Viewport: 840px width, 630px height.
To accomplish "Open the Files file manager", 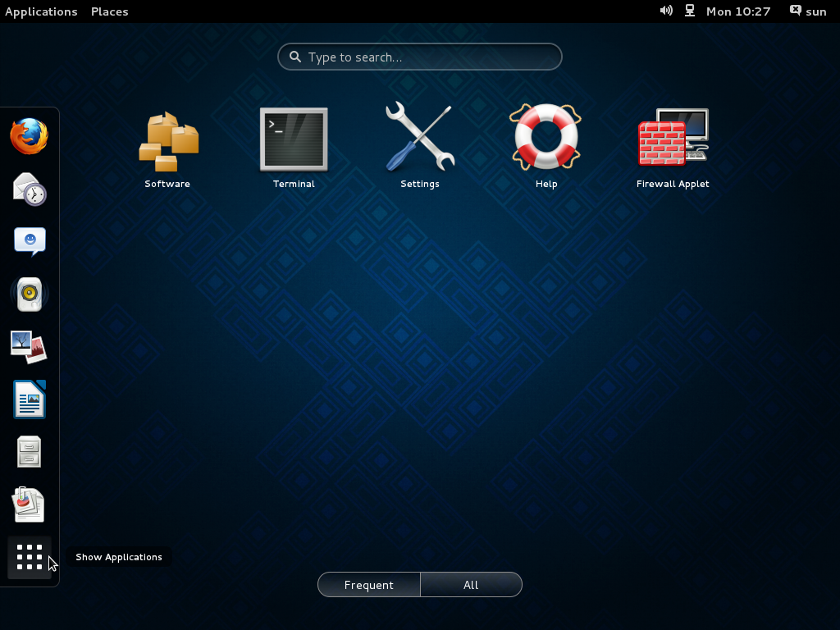I will pos(30,452).
